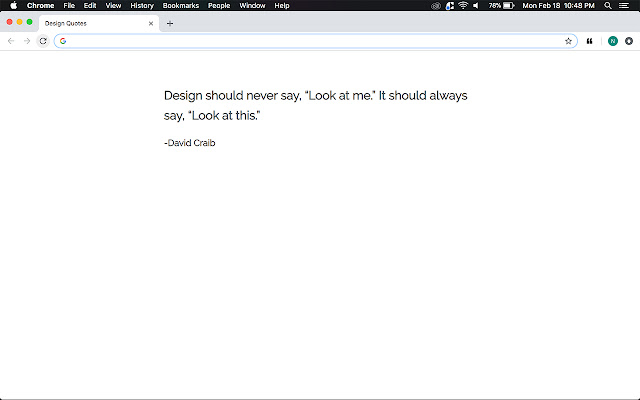Open the History menu
The width and height of the screenshot is (640, 400).
[x=142, y=5]
